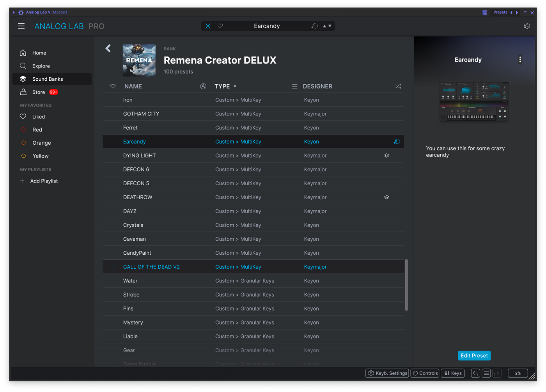Open the three-dot menu next to Earcandy
Screen dimensions: 546x392
coord(520,60)
